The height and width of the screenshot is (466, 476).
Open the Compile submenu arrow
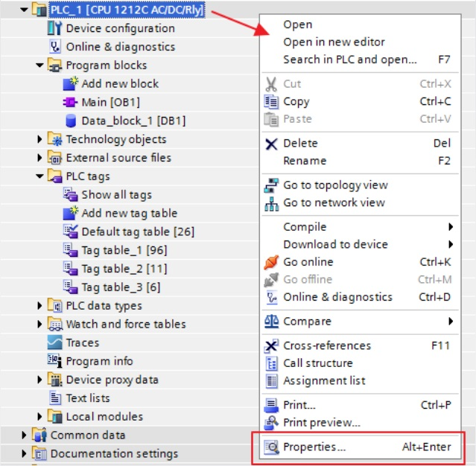pyautogui.click(x=451, y=226)
